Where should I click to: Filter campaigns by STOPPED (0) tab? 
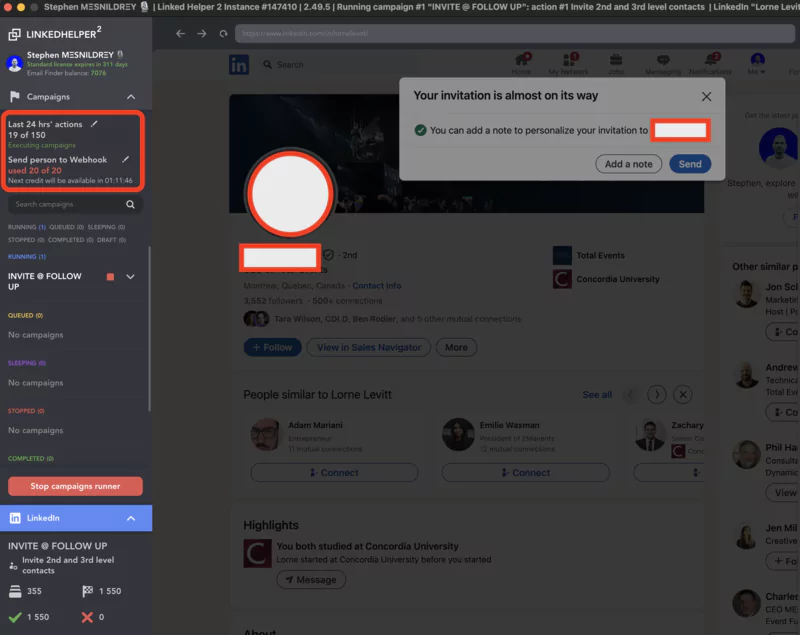click(26, 240)
